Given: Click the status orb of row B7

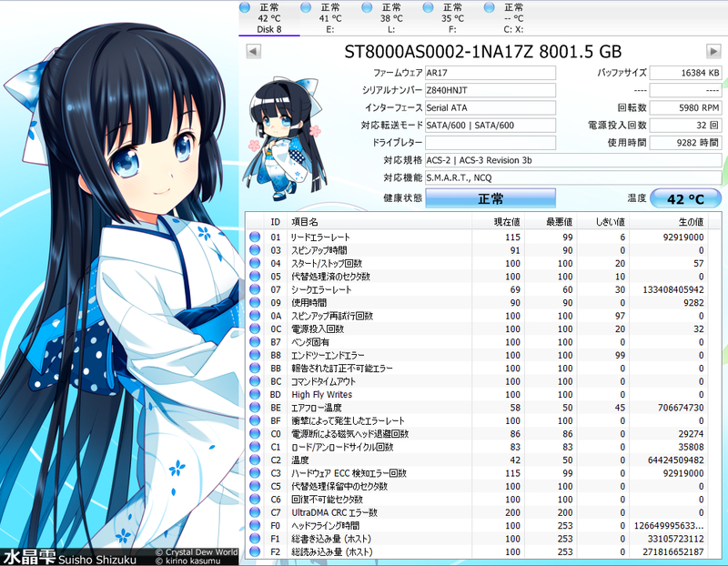Looking at the screenshot, I should pos(255,342).
